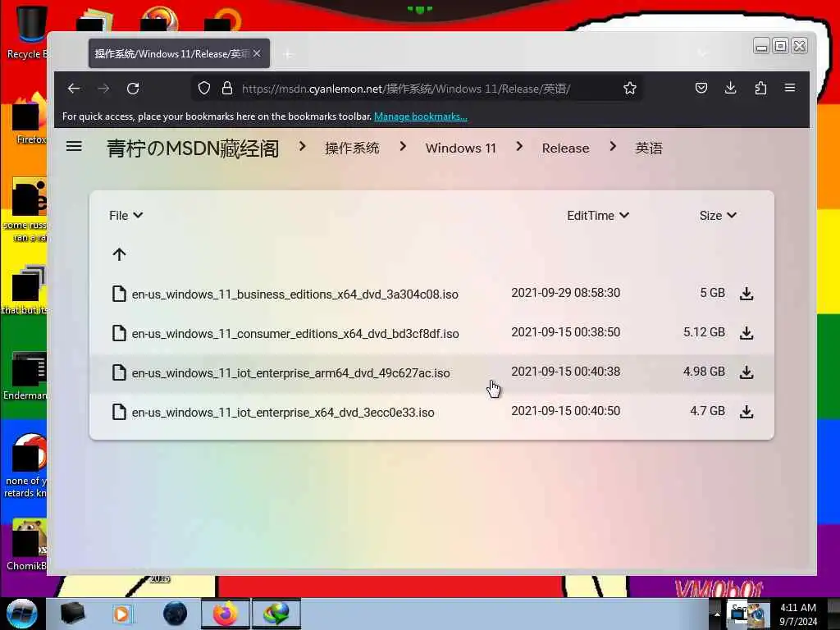This screenshot has width=840, height=630.
Task: Open the media player taskbar icon
Action: click(x=121, y=614)
